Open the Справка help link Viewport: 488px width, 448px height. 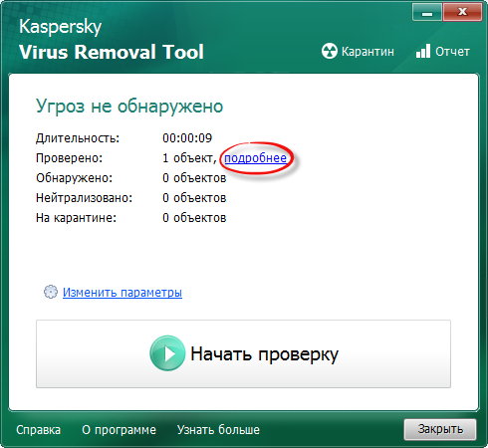[x=39, y=430]
